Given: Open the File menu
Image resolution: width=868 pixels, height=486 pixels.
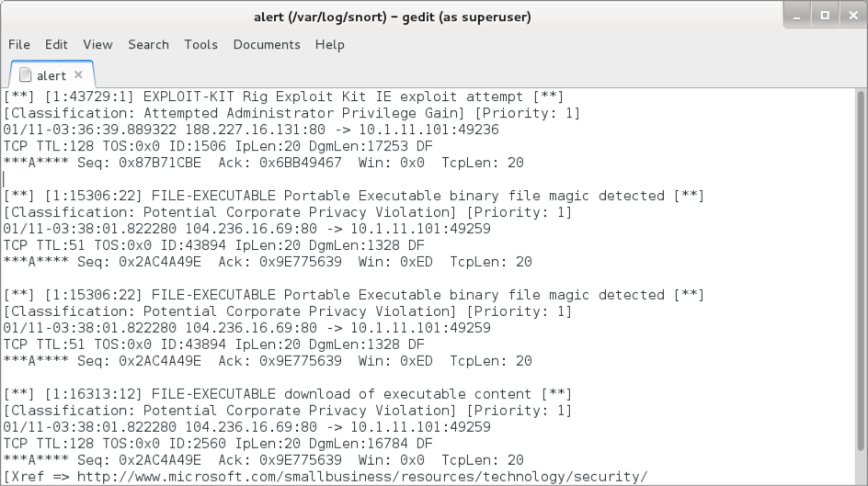Looking at the screenshot, I should [x=19, y=44].
